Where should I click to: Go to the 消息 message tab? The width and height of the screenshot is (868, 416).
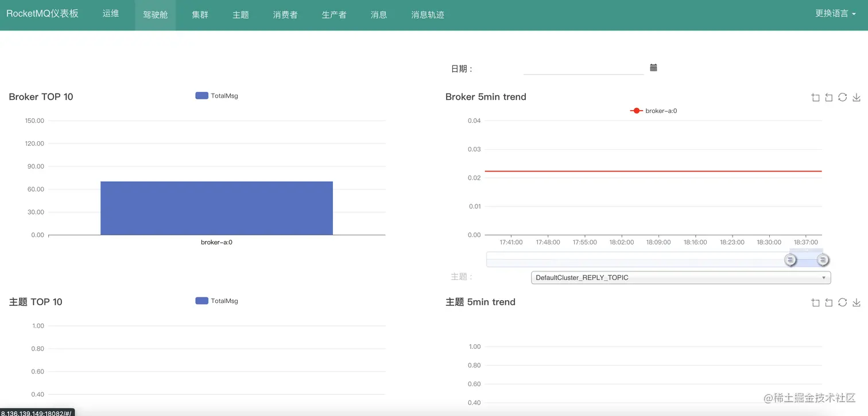click(x=379, y=15)
